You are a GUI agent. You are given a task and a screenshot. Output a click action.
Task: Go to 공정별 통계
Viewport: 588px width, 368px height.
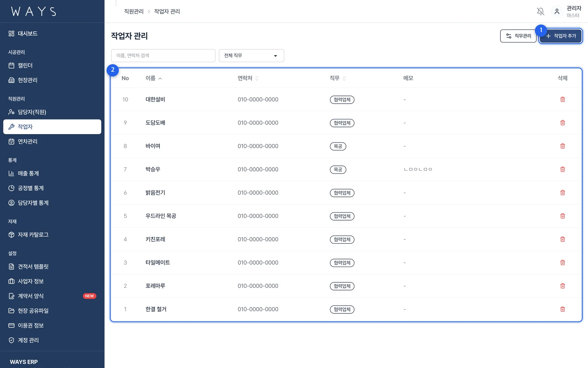click(x=52, y=188)
